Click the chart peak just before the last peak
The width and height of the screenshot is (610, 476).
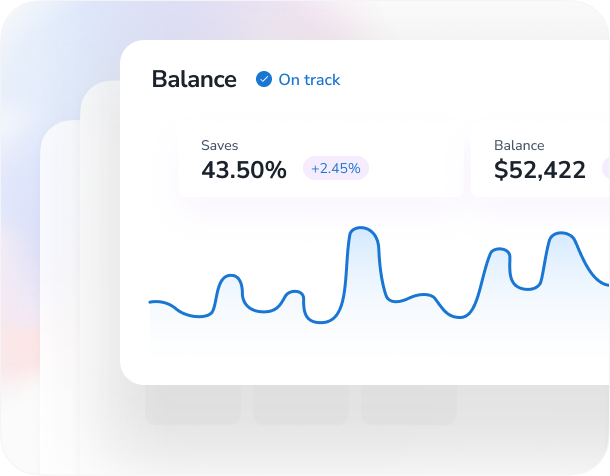pos(497,250)
